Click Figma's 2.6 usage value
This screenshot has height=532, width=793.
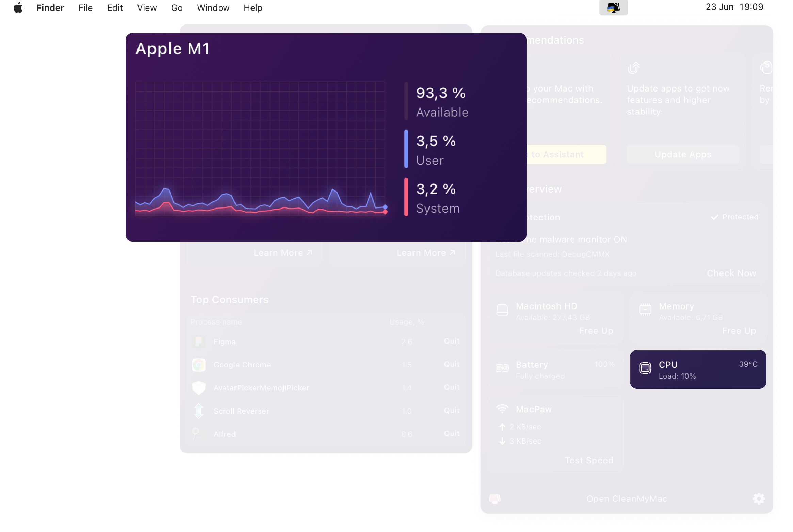[x=407, y=342]
